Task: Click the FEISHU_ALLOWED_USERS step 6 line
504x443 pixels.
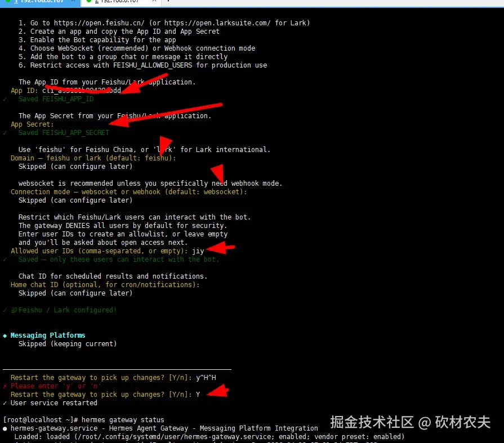Action: click(142, 65)
